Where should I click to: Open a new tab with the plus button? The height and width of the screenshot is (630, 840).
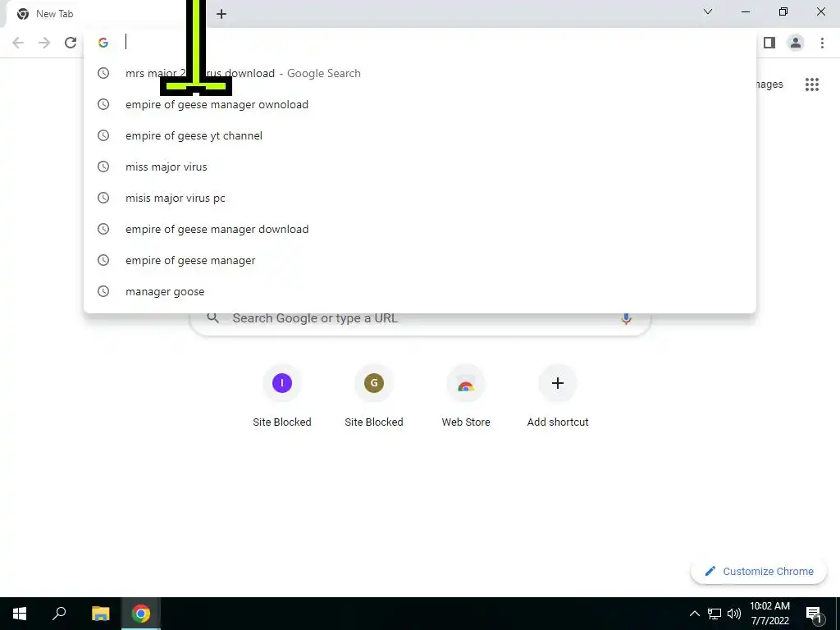[x=221, y=14]
